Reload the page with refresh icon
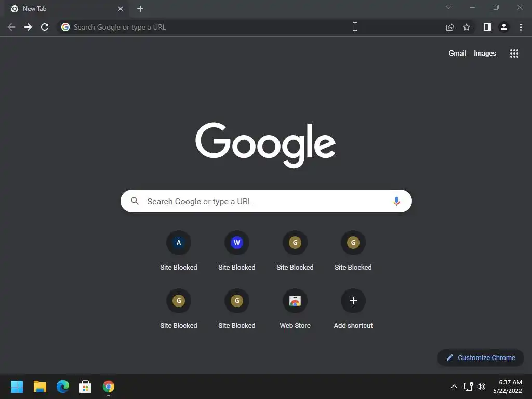The width and height of the screenshot is (532, 399). click(x=45, y=27)
